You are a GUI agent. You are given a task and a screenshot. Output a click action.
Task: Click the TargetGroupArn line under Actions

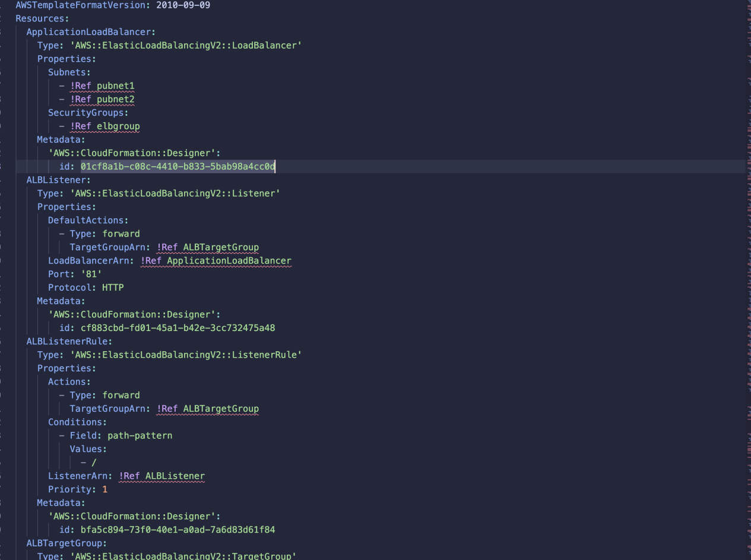tap(164, 409)
